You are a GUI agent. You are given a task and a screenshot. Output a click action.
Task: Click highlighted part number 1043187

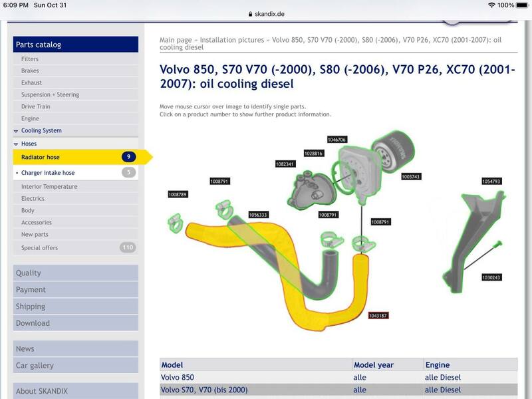[x=378, y=315]
